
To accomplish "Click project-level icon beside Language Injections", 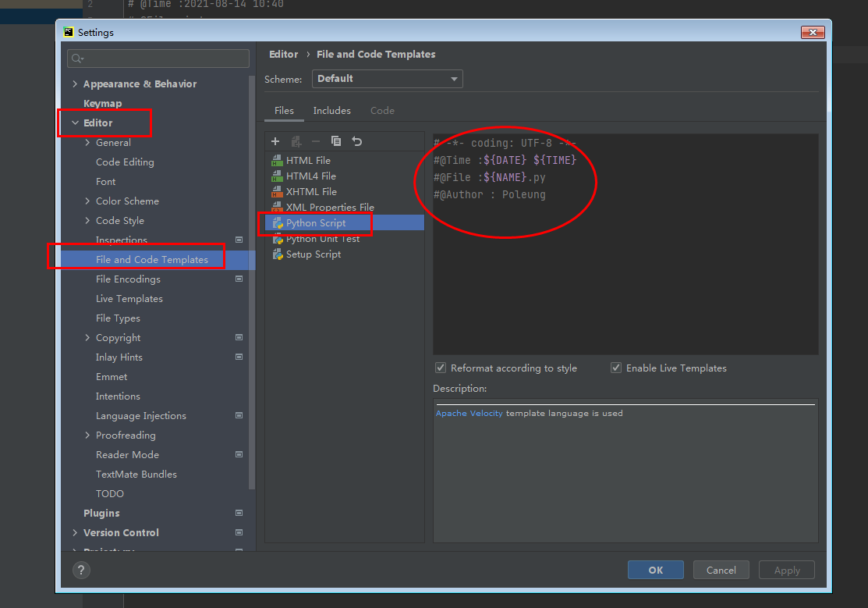I will (x=239, y=416).
